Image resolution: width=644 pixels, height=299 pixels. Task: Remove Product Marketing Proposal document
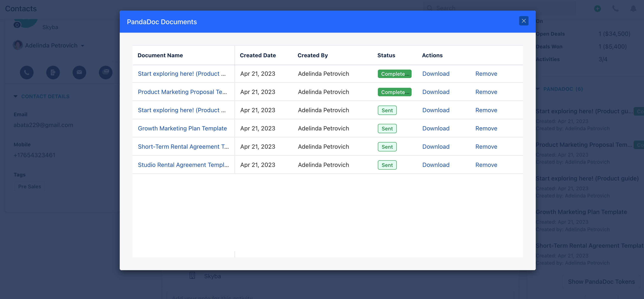486,92
